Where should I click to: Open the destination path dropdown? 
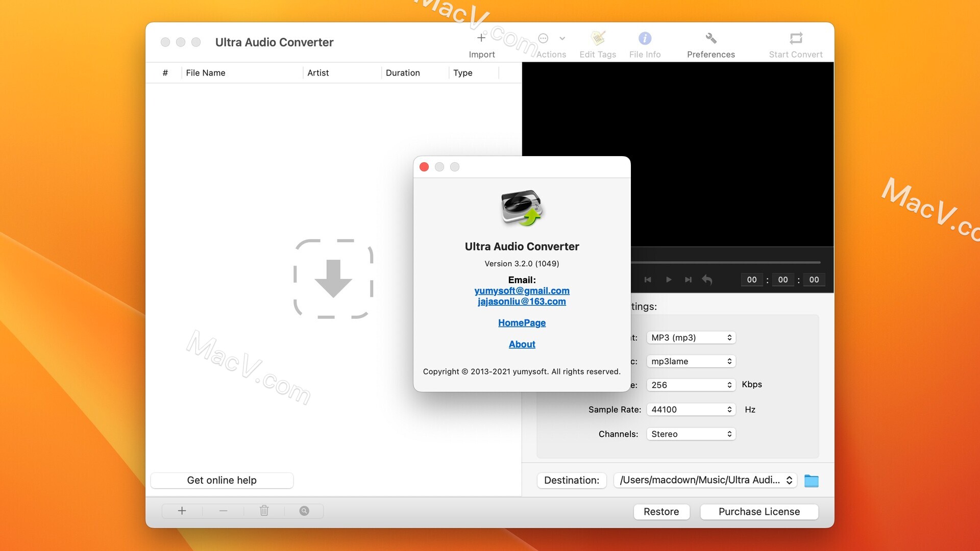pyautogui.click(x=705, y=480)
